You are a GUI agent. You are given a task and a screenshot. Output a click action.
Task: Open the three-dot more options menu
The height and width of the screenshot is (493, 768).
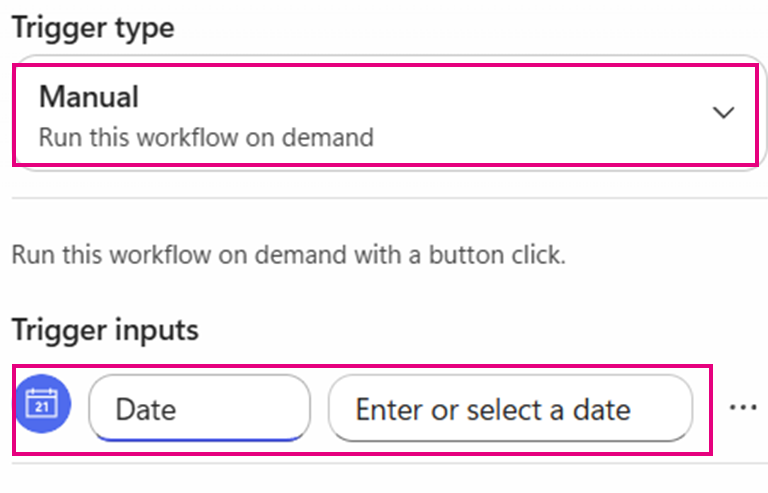(743, 407)
